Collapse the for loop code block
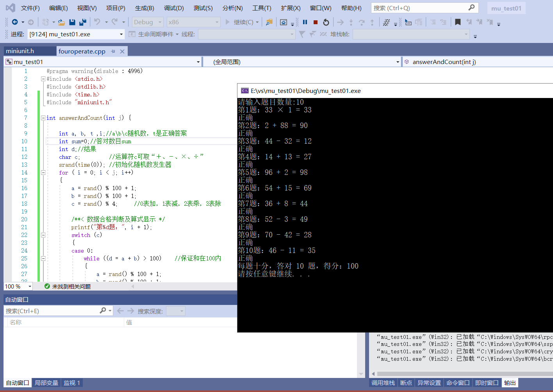The width and height of the screenshot is (553, 392). coord(43,173)
